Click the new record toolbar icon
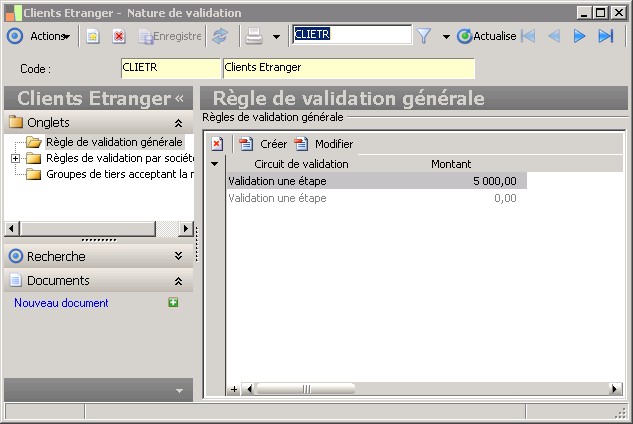The image size is (633, 424). click(93, 36)
